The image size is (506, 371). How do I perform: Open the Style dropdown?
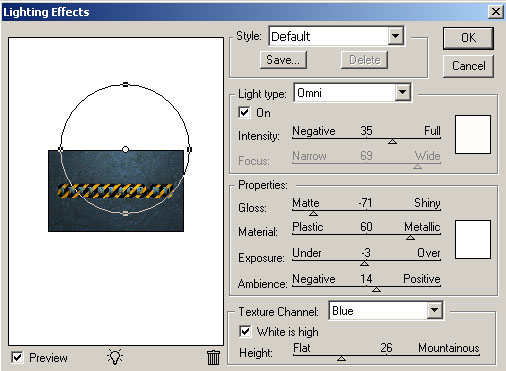396,36
